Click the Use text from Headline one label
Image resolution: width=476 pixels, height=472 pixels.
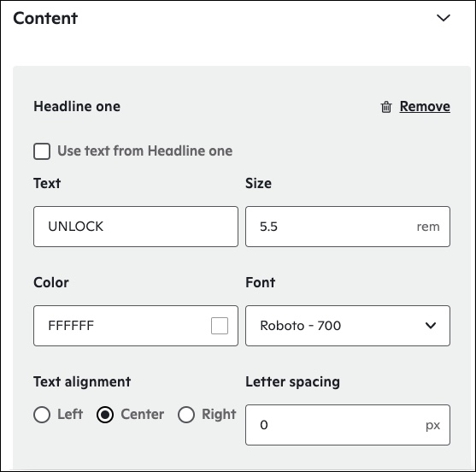click(x=145, y=151)
